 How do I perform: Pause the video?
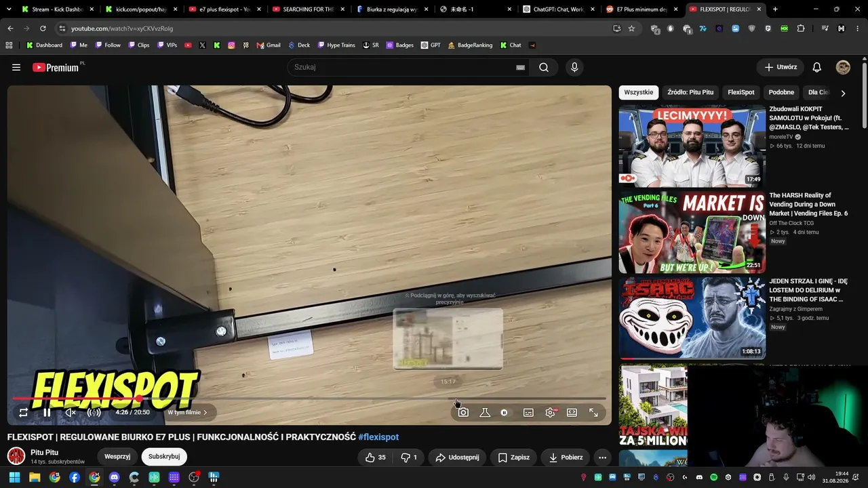(47, 412)
